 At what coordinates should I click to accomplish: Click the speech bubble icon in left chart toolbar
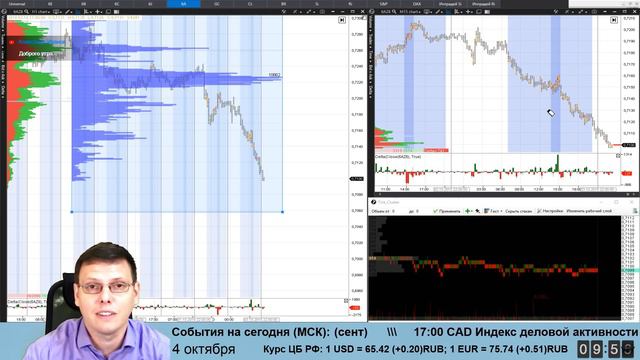pyautogui.click(x=108, y=11)
